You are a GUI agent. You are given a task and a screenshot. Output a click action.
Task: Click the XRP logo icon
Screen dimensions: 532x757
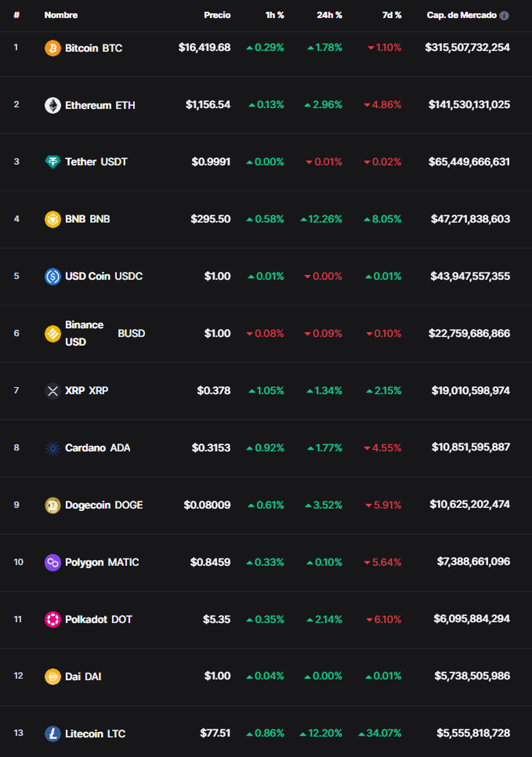(x=52, y=391)
